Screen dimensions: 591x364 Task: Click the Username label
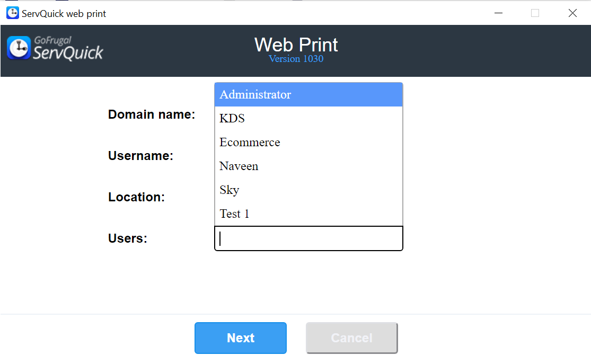point(140,156)
